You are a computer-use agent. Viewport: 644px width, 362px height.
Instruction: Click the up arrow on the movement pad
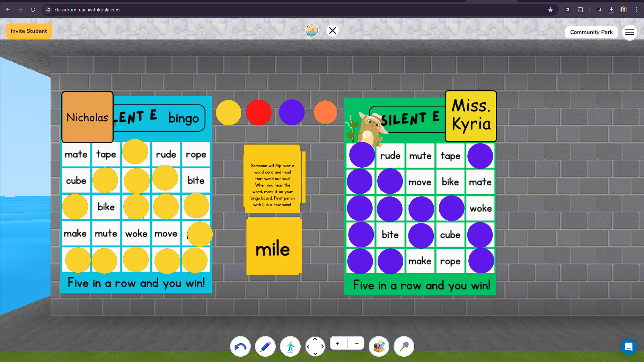click(315, 340)
